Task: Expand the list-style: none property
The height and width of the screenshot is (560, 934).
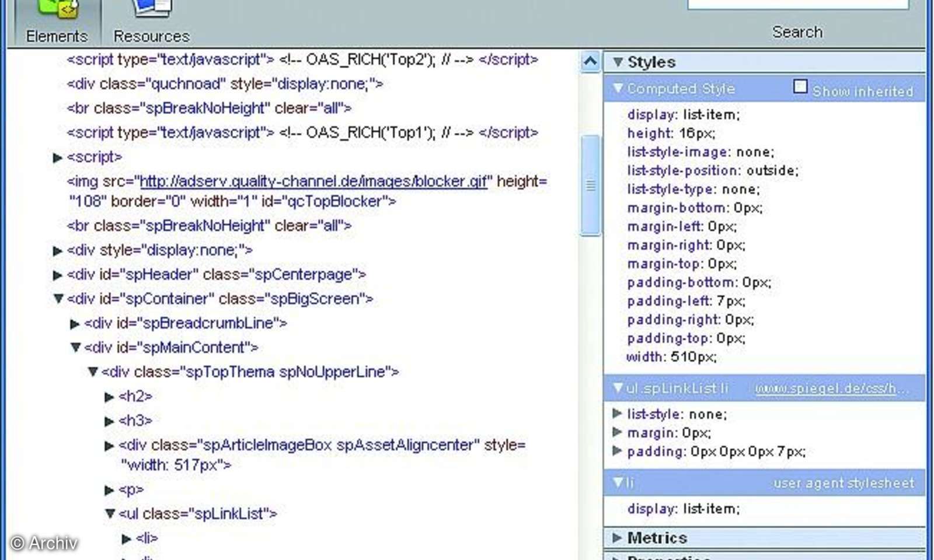Action: coord(618,414)
